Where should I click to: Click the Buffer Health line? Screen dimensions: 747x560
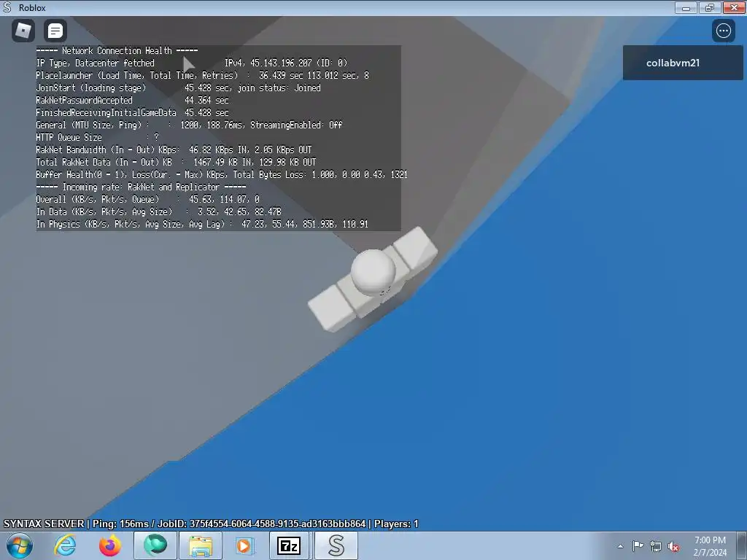coord(222,174)
